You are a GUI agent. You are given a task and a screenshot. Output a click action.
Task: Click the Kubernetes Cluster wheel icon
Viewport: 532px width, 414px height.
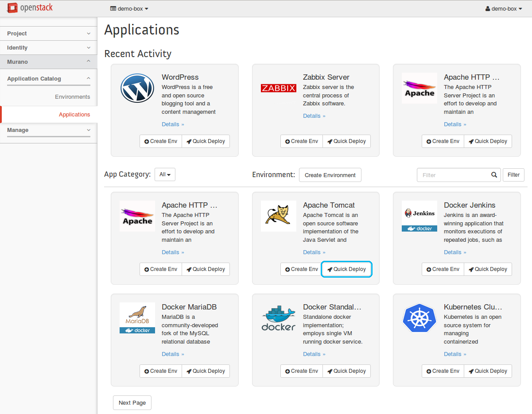tap(419, 318)
